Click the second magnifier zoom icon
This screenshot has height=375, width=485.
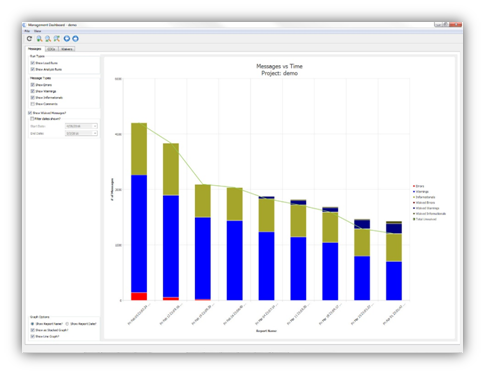tap(48, 39)
